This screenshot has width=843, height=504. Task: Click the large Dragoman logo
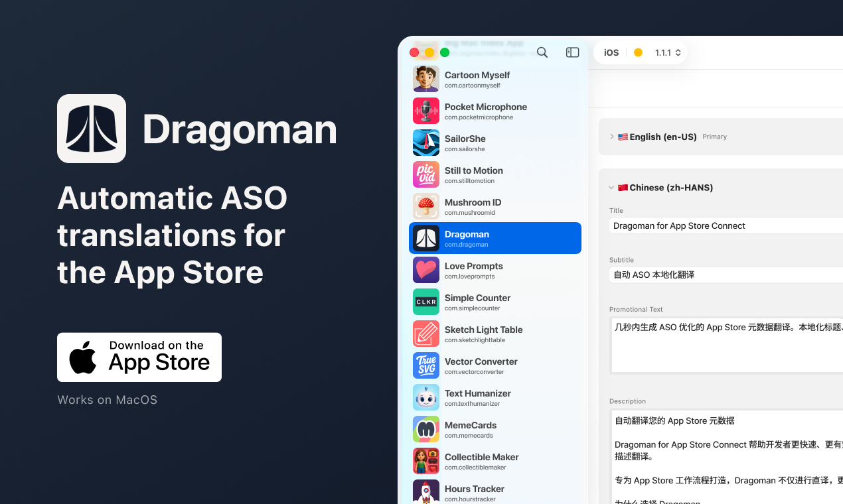point(92,129)
